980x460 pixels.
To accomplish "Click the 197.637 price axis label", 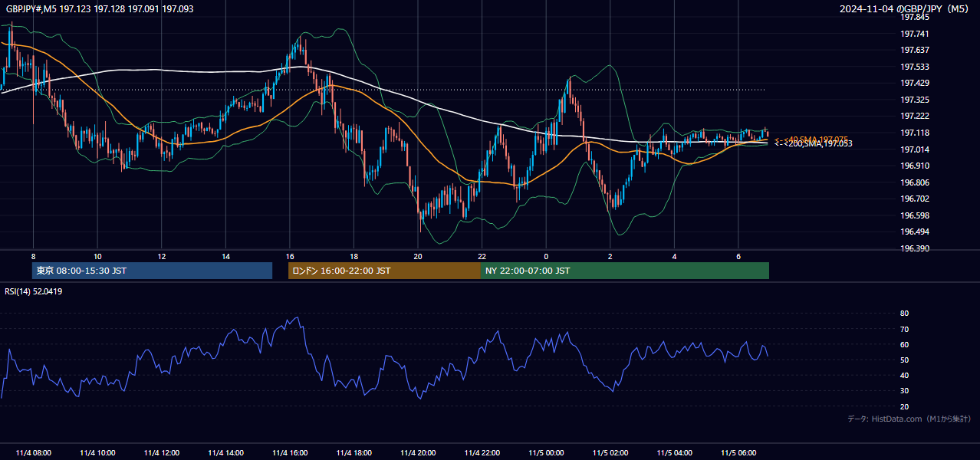I will tap(913, 50).
